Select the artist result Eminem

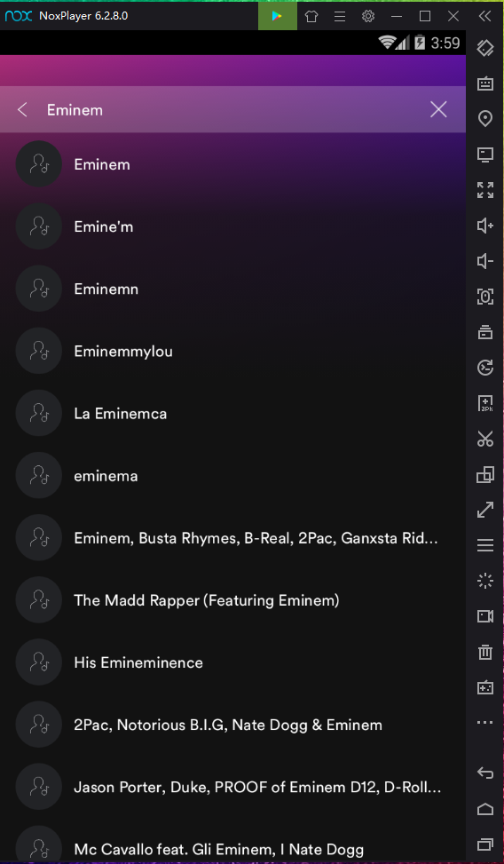point(232,164)
